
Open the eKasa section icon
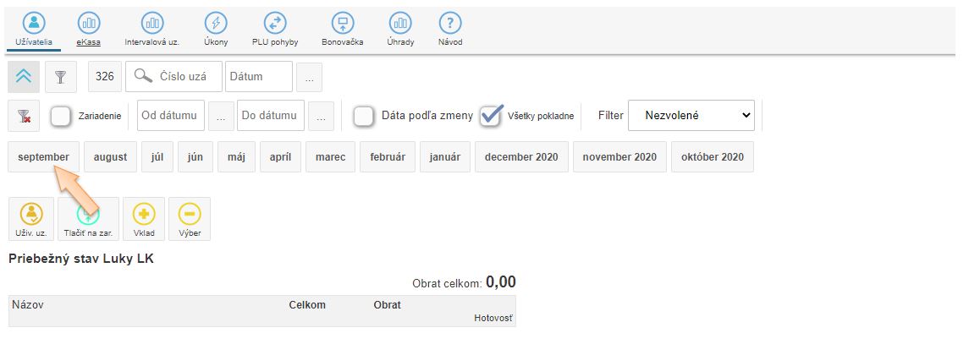tap(88, 24)
